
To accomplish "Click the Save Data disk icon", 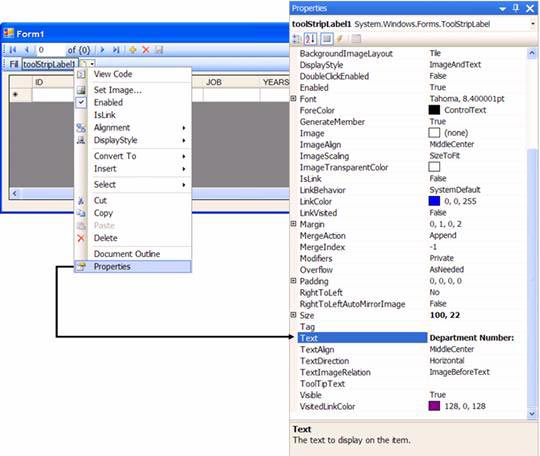I will [159, 50].
